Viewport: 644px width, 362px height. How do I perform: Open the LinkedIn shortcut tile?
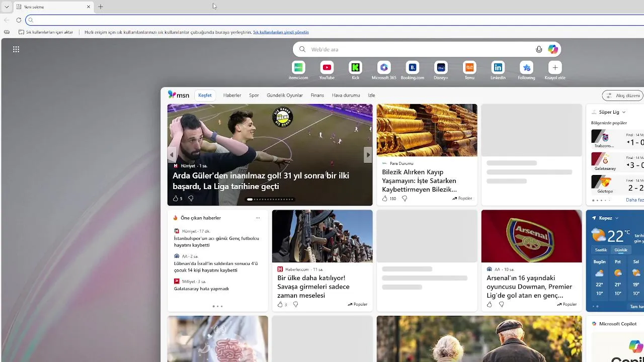tap(498, 70)
